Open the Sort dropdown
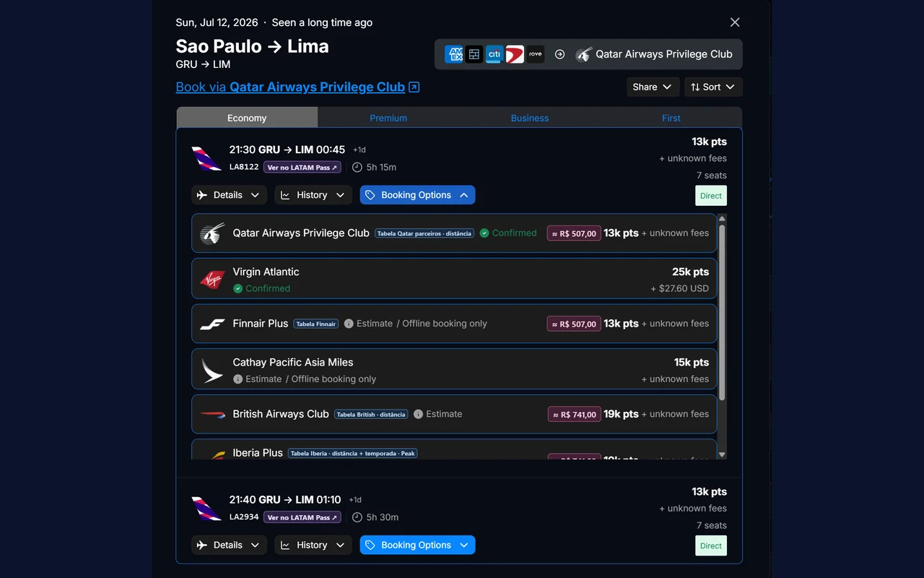The width and height of the screenshot is (924, 578). pos(713,87)
